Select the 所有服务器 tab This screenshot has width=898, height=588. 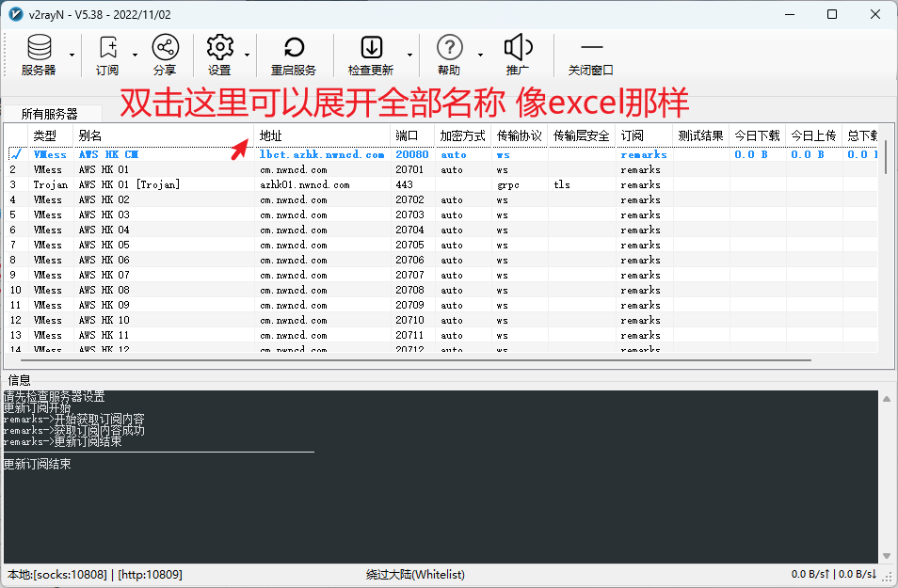click(x=50, y=114)
